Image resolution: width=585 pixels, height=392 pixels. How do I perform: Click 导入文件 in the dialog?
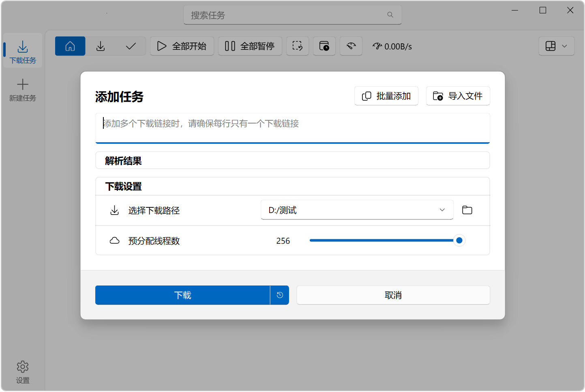point(458,96)
